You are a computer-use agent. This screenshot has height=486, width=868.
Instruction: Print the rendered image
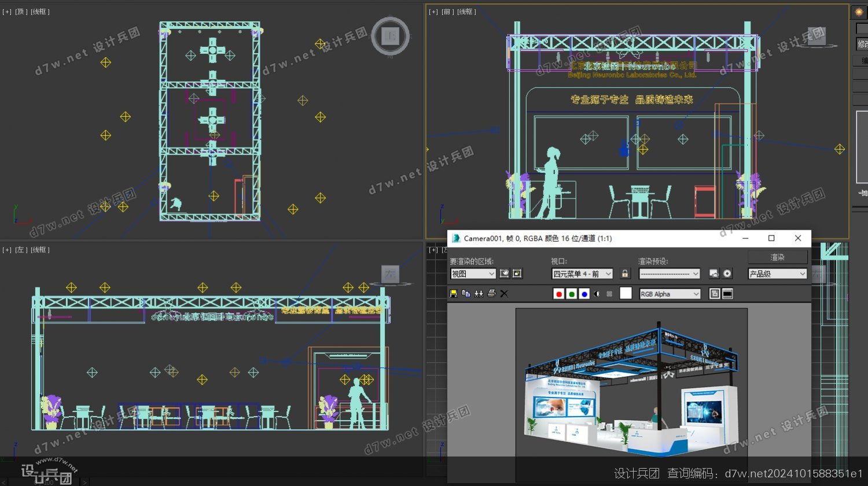click(492, 294)
